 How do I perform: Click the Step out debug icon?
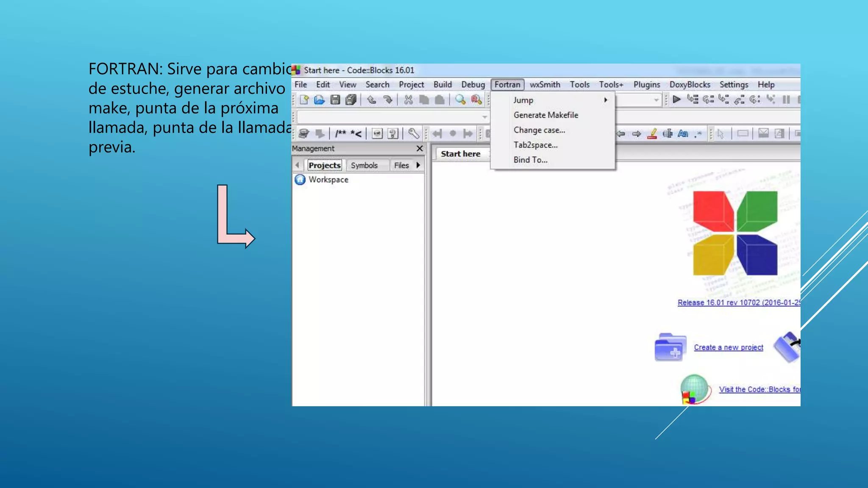tap(740, 100)
